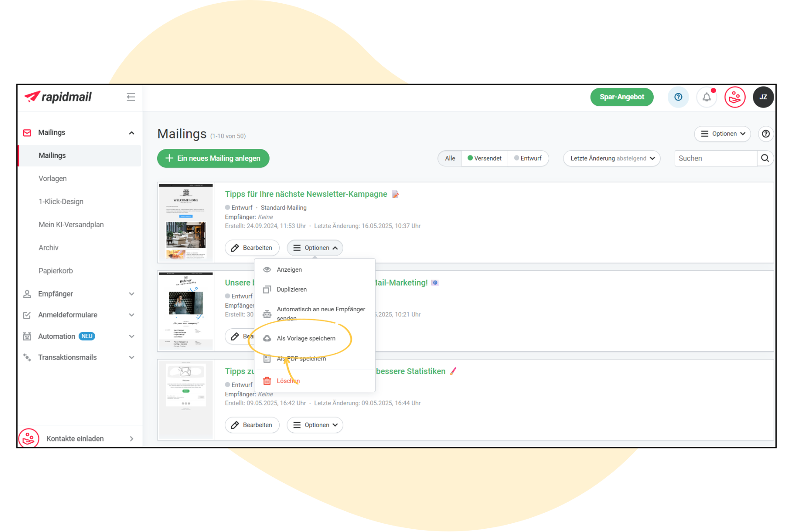Open the Letzte Änderung absteigend sort dropdown
This screenshot has height=532, width=793.
pyautogui.click(x=612, y=158)
